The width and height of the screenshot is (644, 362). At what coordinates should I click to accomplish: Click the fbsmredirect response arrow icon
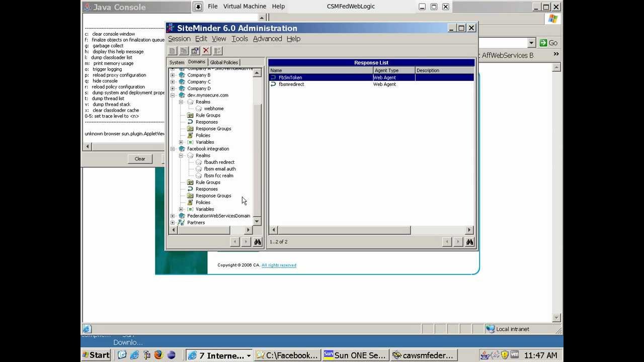coord(274,84)
